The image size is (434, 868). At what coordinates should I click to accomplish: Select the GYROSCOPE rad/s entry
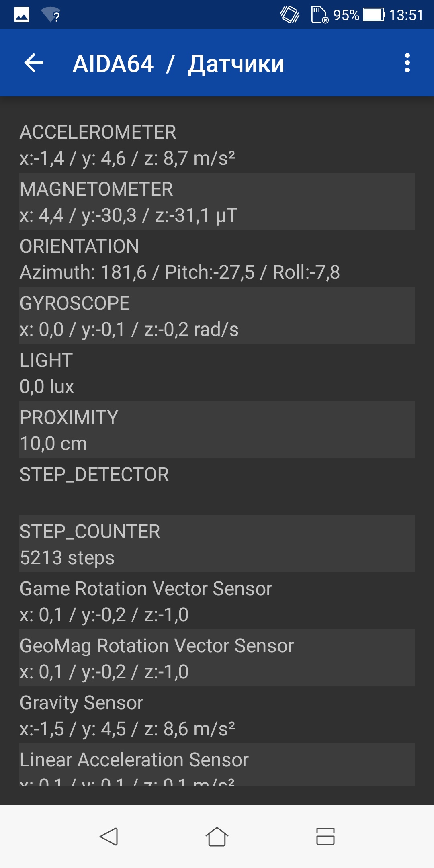(217, 315)
